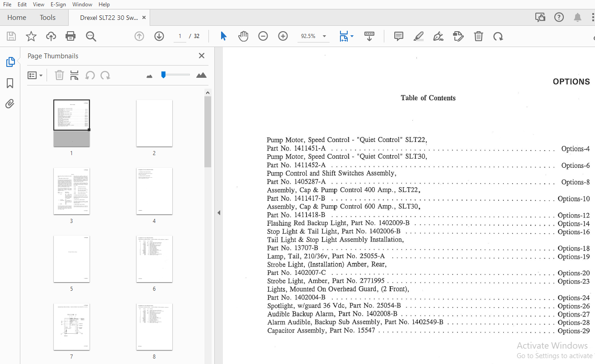The width and height of the screenshot is (595, 364).
Task: Activate the hand pan tool
Action: (243, 36)
